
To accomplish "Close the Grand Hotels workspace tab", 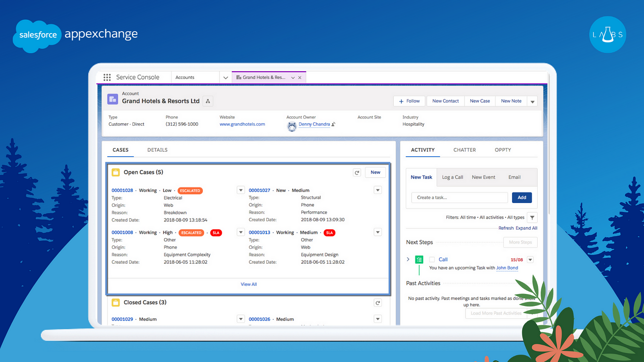I will pos(300,78).
